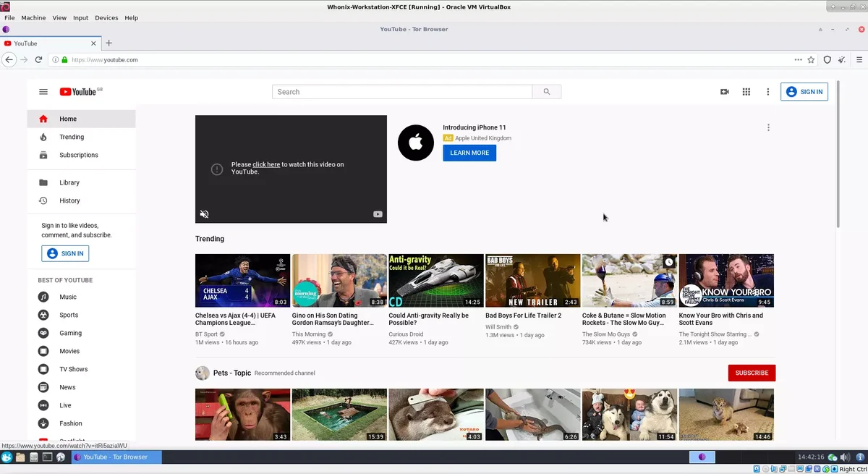868x474 pixels.
Task: Open the video upload camera icon on YouTube
Action: pyautogui.click(x=724, y=91)
